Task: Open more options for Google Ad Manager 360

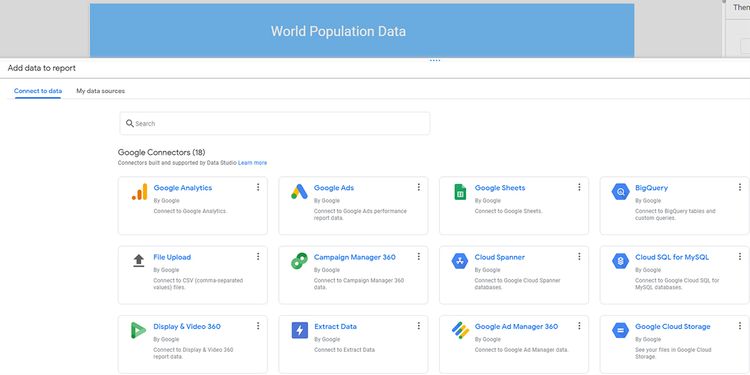Action: pyautogui.click(x=579, y=326)
